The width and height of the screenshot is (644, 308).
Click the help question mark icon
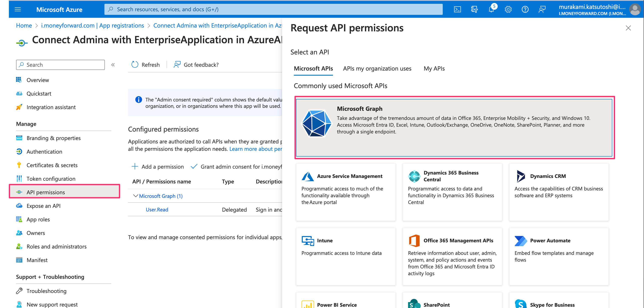pyautogui.click(x=525, y=10)
